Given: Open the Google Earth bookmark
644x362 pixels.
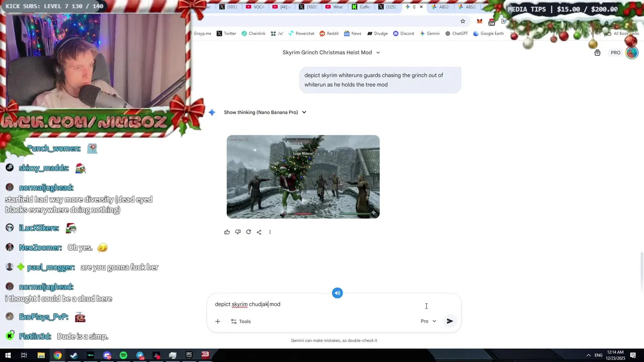Looking at the screenshot, I should click(488, 34).
